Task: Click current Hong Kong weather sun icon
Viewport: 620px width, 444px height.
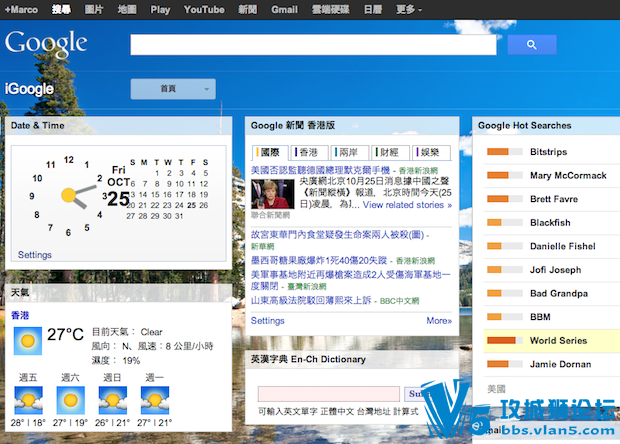Action: (x=28, y=341)
